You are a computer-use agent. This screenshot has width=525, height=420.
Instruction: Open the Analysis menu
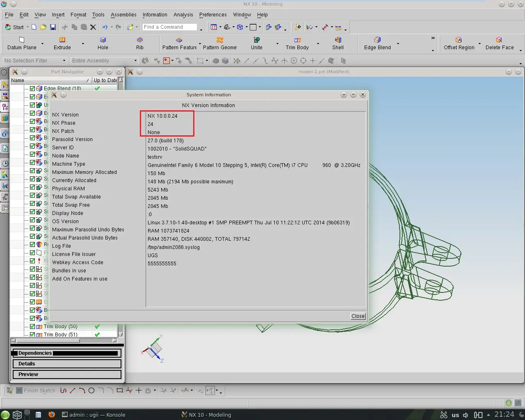[x=183, y=15]
